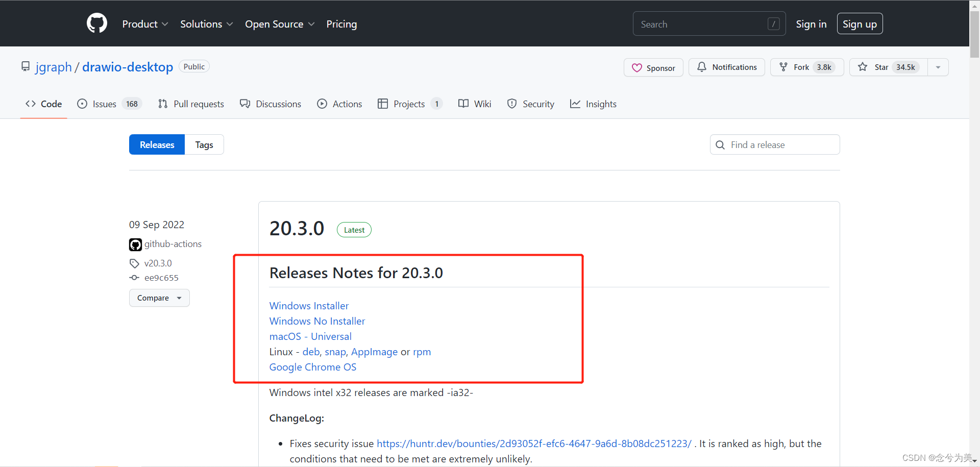Open the v20.3.0 tag link
The width and height of the screenshot is (980, 467).
point(158,263)
